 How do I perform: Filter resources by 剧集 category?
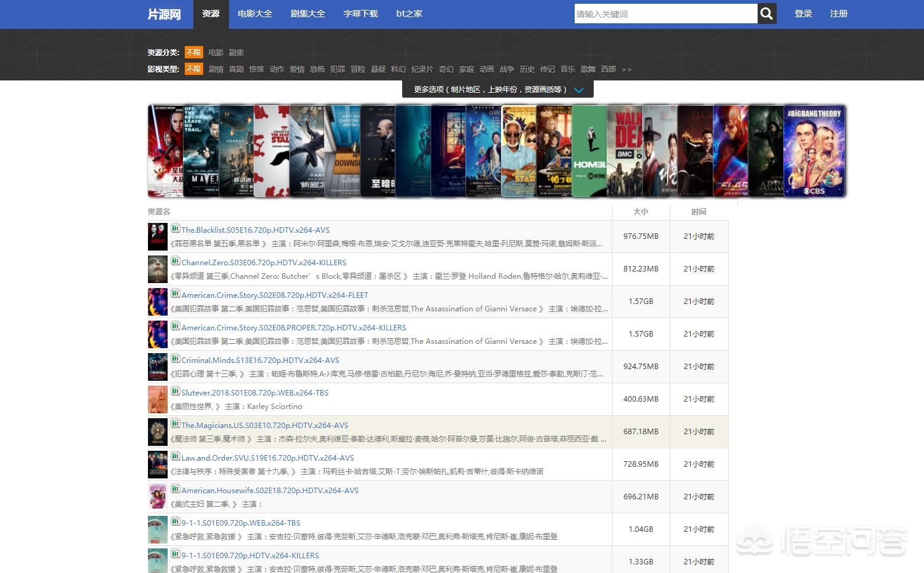[x=236, y=53]
